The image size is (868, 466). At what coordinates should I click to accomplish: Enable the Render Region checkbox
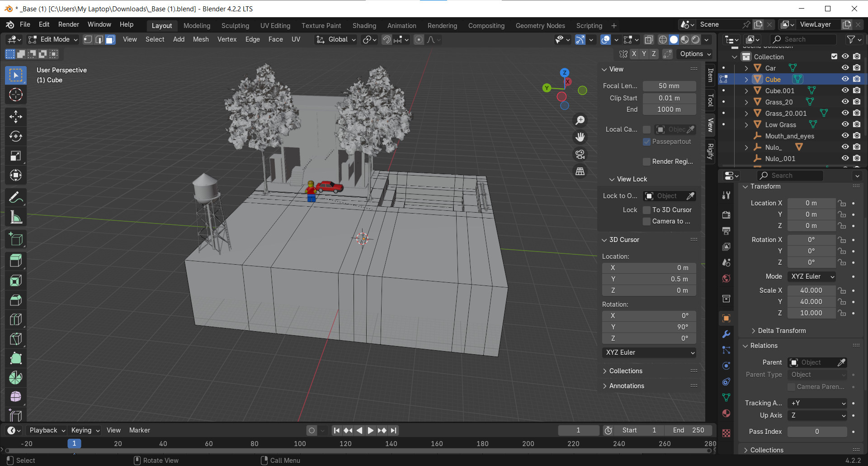[x=647, y=162]
